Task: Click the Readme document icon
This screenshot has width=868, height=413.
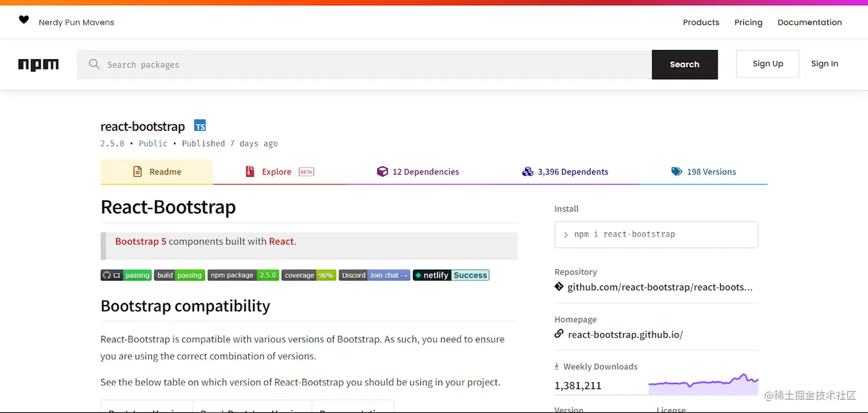Action: pos(137,172)
